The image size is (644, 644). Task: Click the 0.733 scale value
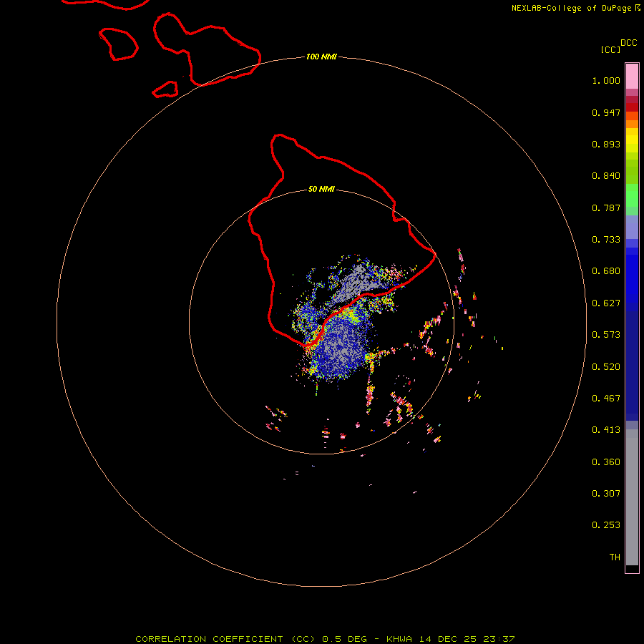606,240
